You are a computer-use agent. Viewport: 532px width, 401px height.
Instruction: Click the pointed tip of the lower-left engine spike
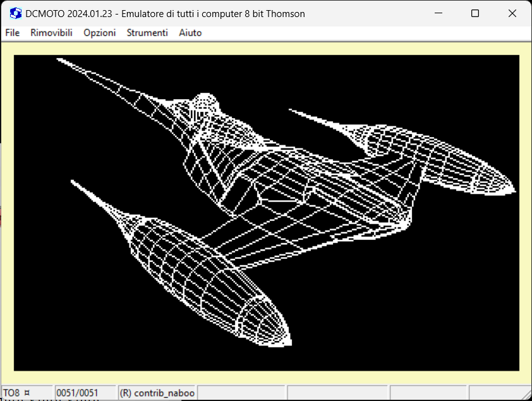[73, 182]
